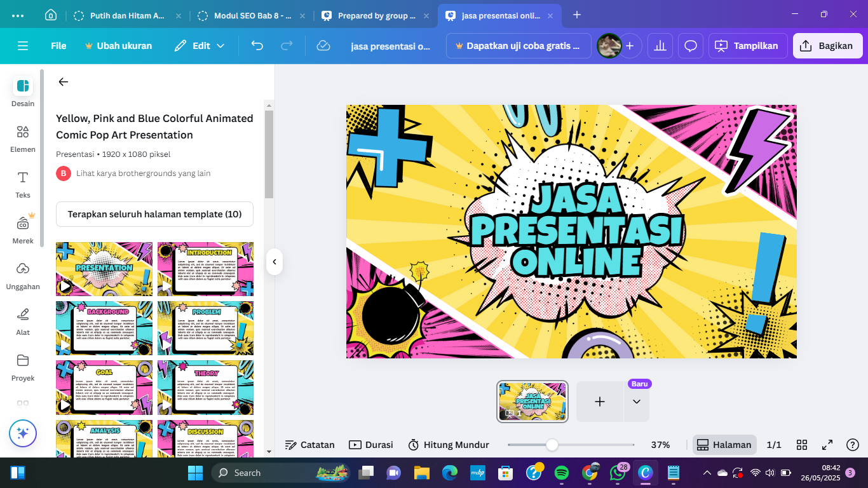This screenshot has width=868, height=488.
Task: Open the Elemen sidebar panel
Action: click(23, 138)
